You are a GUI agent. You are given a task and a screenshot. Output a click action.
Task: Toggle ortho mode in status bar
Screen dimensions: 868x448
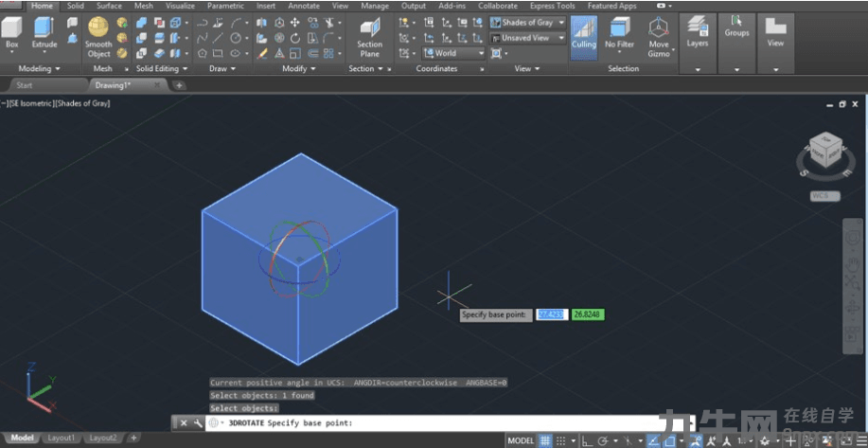587,440
